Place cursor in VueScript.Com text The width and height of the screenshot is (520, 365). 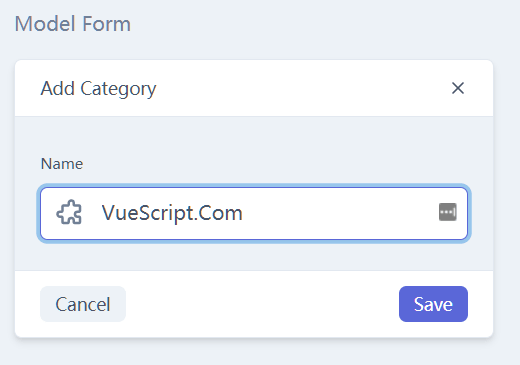172,213
